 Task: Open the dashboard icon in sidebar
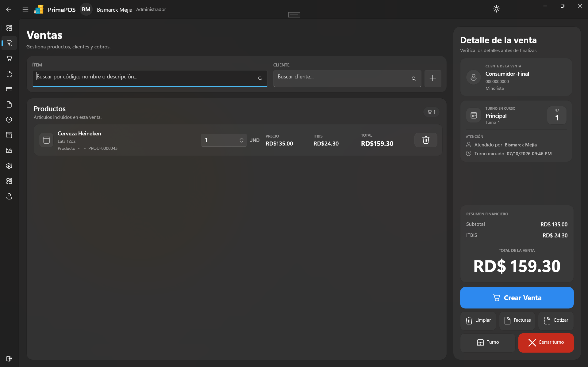(9, 28)
